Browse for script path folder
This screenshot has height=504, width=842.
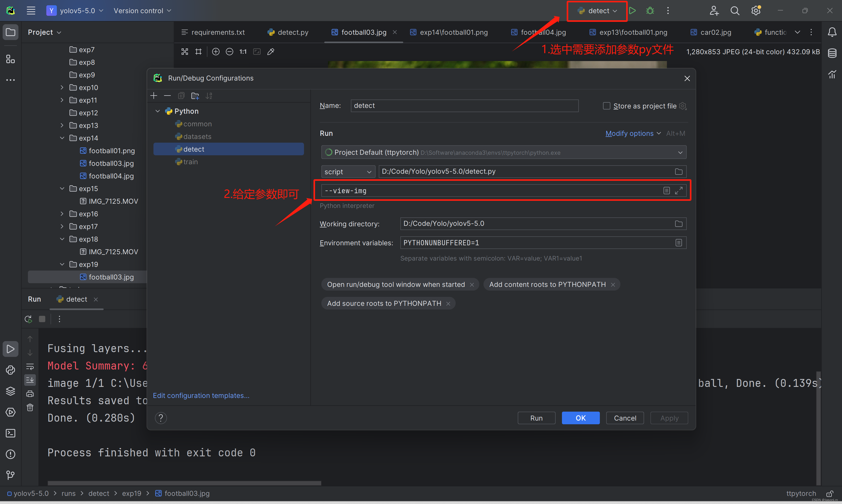click(x=678, y=172)
